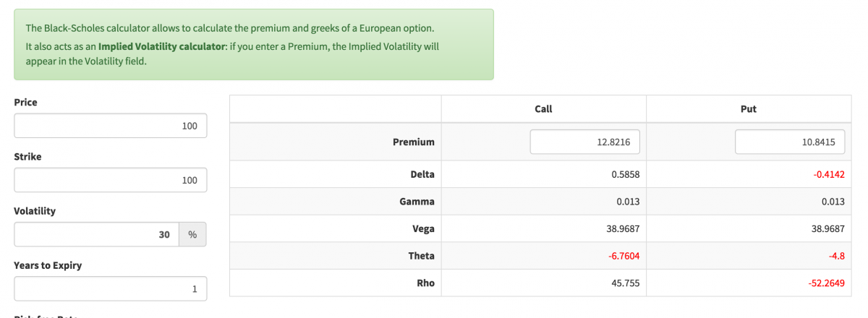Click the Call Theta value -6.7604

click(624, 256)
